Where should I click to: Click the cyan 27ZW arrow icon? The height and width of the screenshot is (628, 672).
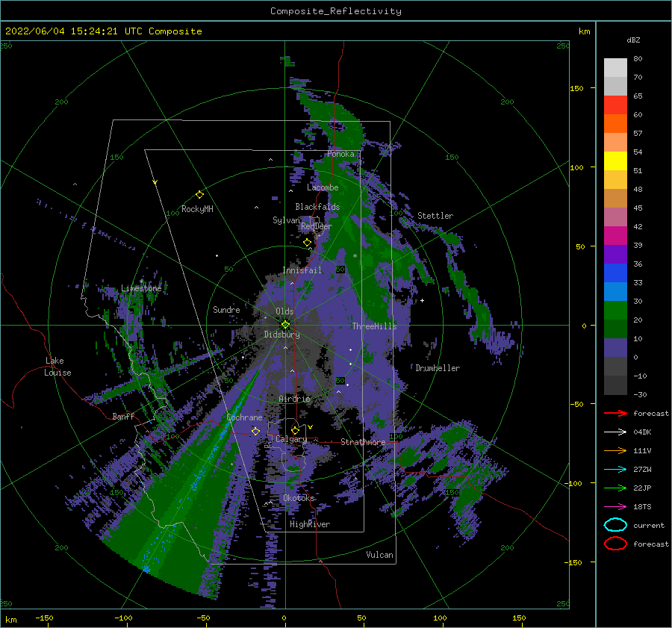click(615, 470)
